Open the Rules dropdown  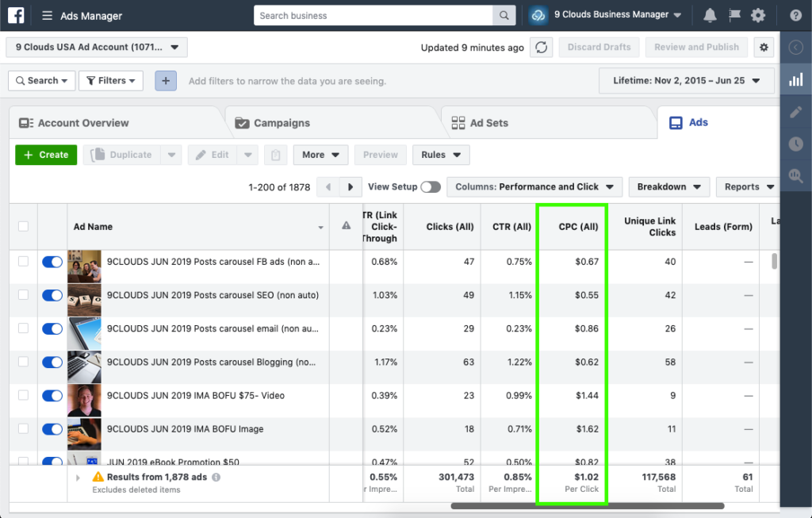pos(441,155)
